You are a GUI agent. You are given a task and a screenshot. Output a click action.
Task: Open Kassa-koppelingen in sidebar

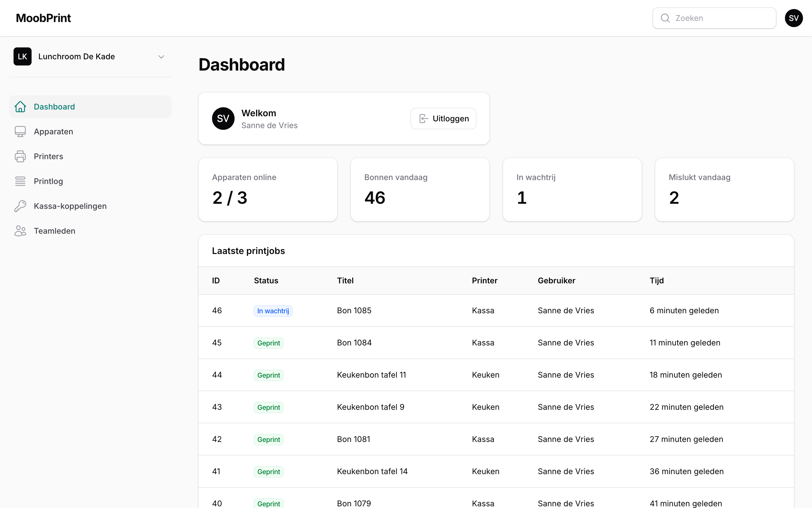pyautogui.click(x=90, y=206)
